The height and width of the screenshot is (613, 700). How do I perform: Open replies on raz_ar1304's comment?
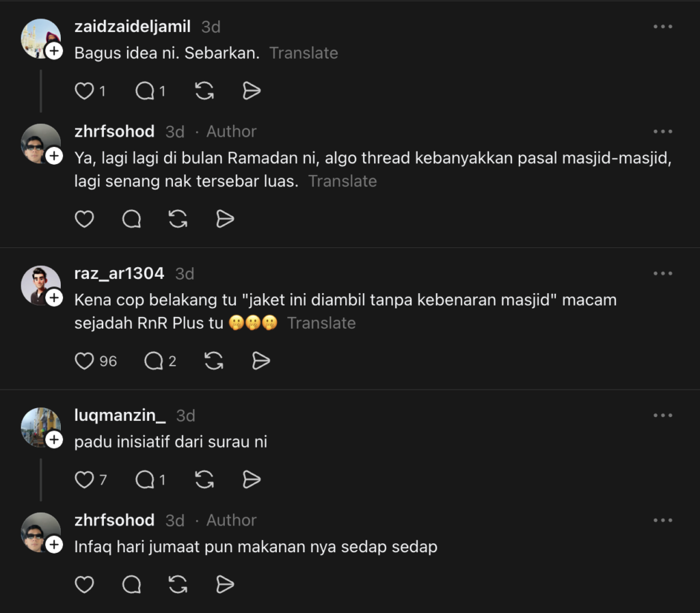(x=154, y=361)
